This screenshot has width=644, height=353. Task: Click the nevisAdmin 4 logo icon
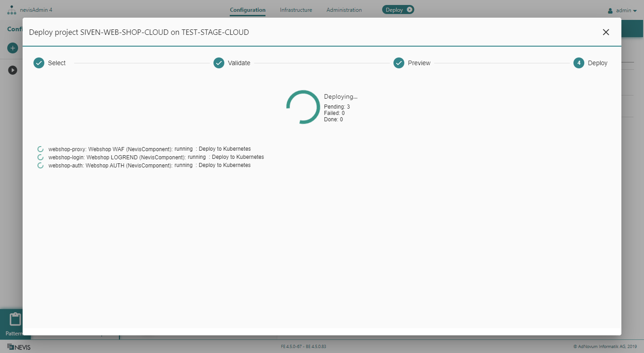point(12,10)
